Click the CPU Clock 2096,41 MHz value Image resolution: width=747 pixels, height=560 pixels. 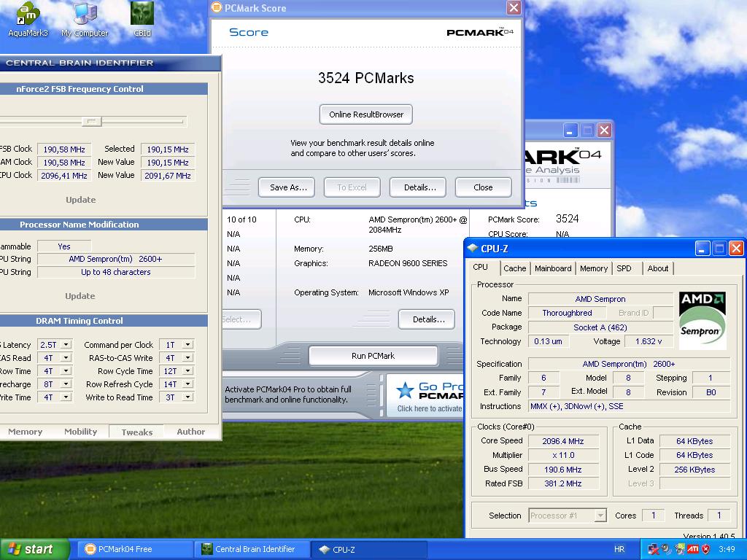tap(64, 176)
